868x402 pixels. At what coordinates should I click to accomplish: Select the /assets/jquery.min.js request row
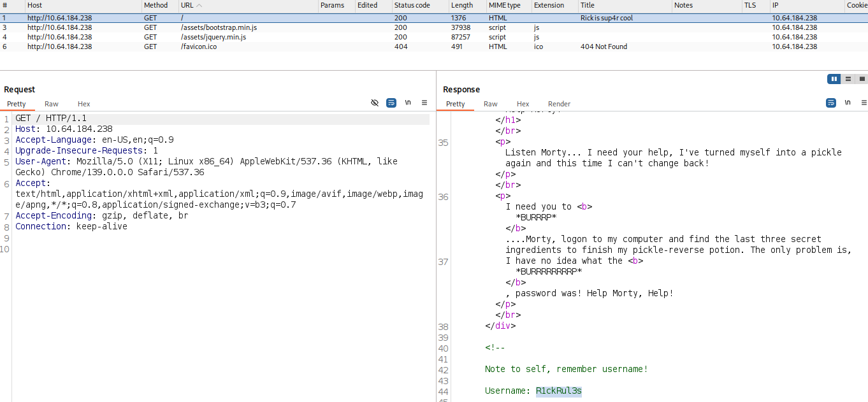[213, 37]
